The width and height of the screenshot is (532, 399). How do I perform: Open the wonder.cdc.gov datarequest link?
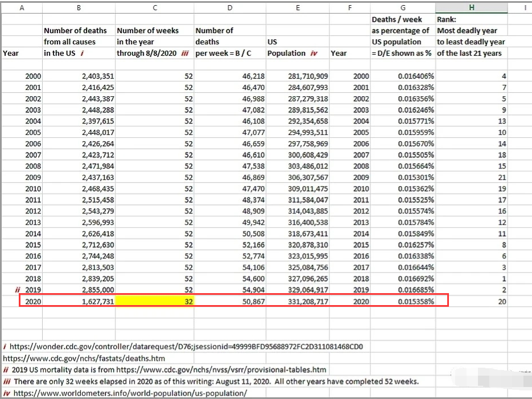pyautogui.click(x=186, y=347)
